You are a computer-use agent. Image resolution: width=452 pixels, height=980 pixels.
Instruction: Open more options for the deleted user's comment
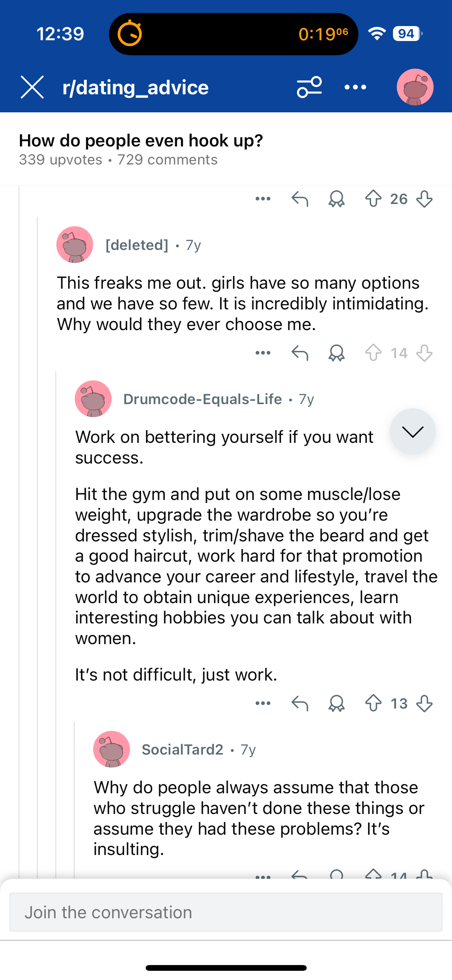(x=263, y=353)
